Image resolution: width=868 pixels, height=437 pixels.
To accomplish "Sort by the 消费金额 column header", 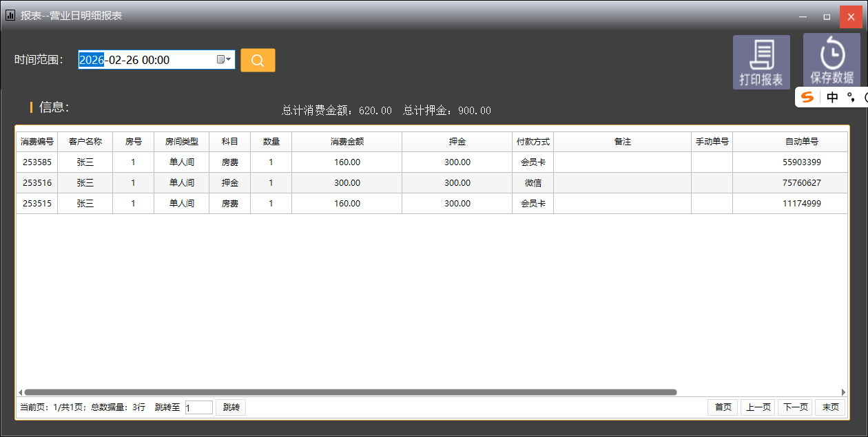I will pyautogui.click(x=347, y=142).
